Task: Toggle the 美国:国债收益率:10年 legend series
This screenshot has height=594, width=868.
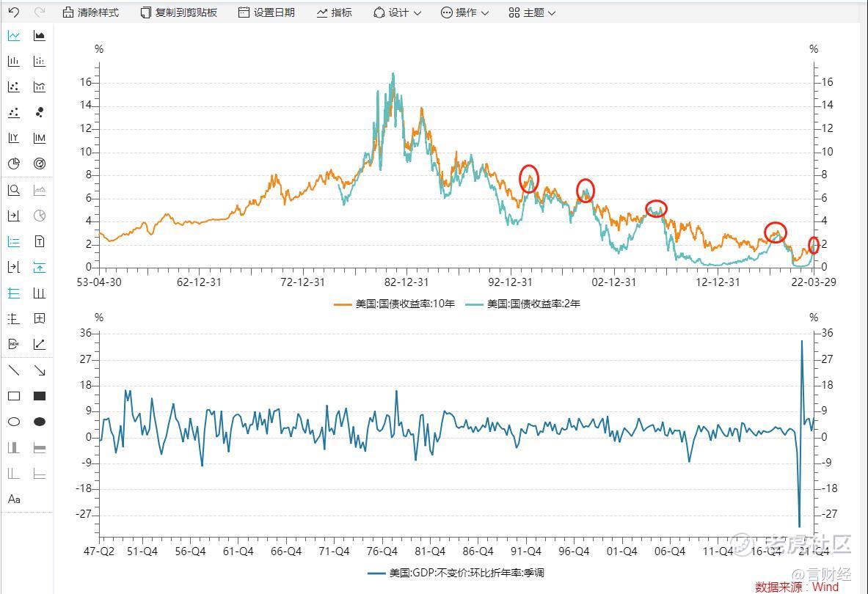Action: 394,304
